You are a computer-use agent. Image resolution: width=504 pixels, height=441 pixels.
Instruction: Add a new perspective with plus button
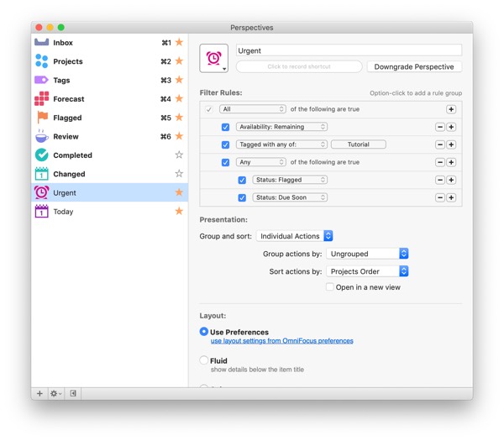pos(39,393)
